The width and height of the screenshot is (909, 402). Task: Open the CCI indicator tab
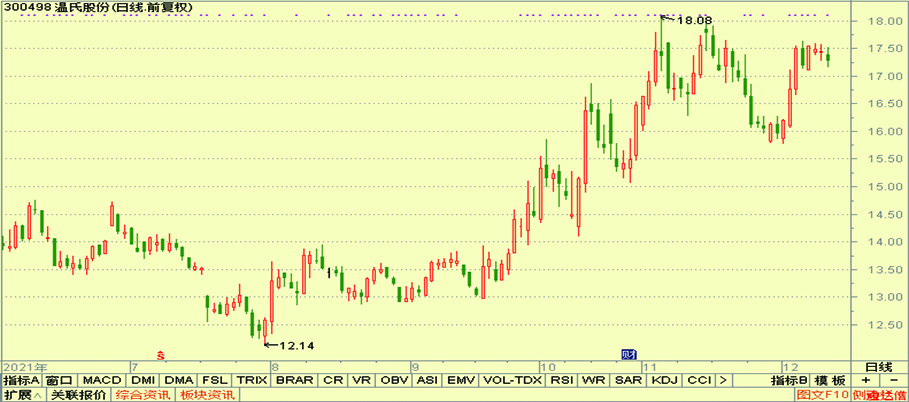tap(699, 381)
